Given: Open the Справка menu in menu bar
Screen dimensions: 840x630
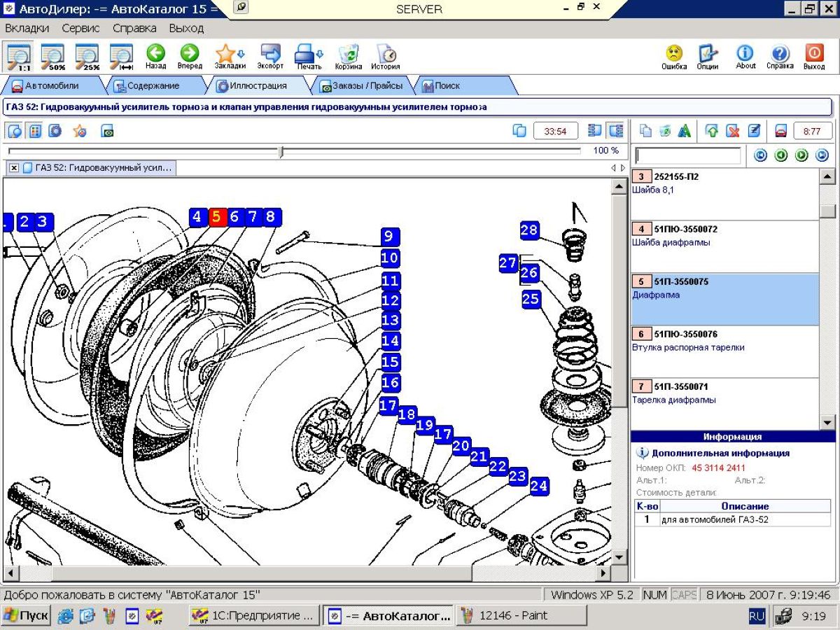Looking at the screenshot, I should [134, 29].
